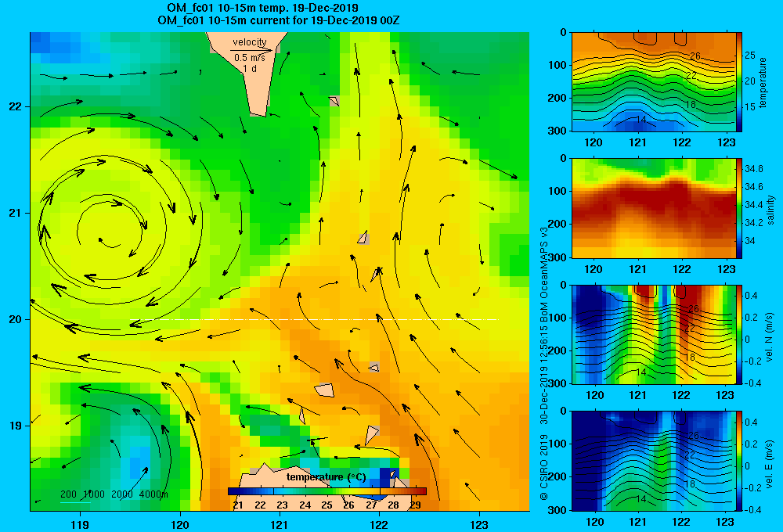Click the 'vel. N (m/s)' label
The height and width of the screenshot is (532, 783).
pos(770,337)
